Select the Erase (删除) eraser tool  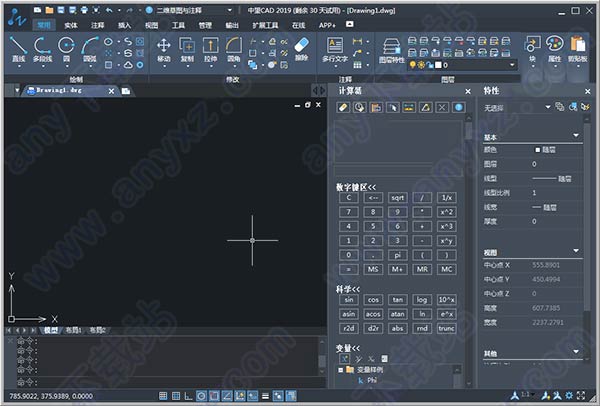[x=302, y=49]
